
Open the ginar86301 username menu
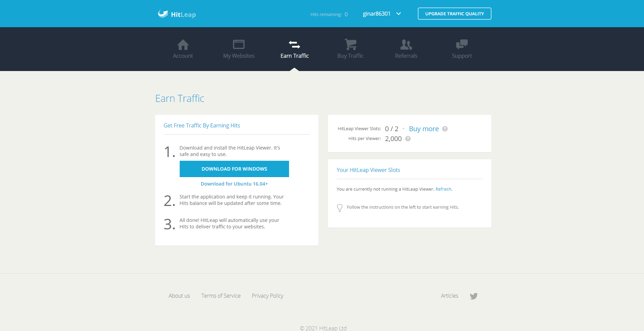coord(377,14)
